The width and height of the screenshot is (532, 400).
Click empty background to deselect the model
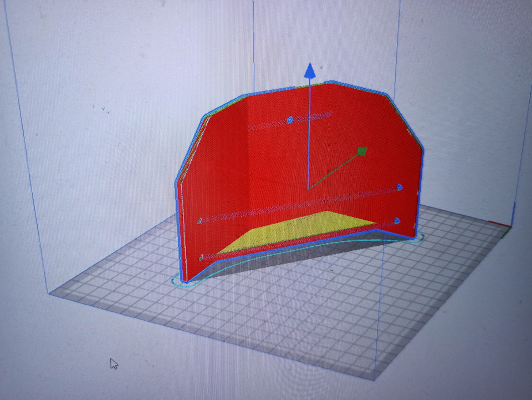[x=102, y=102]
